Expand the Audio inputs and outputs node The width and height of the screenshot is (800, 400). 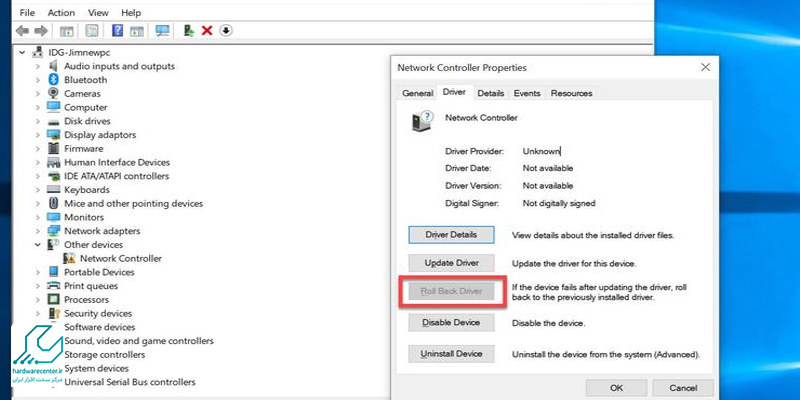(38, 67)
